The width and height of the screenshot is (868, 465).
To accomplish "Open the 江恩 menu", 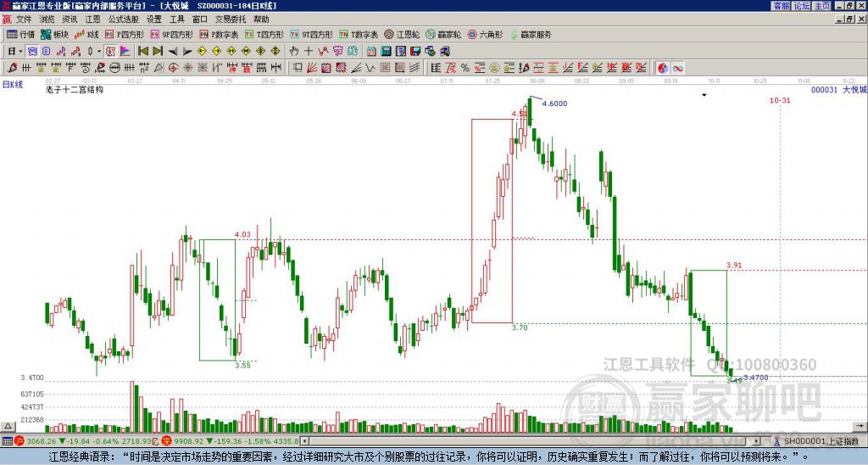I will tap(92, 20).
